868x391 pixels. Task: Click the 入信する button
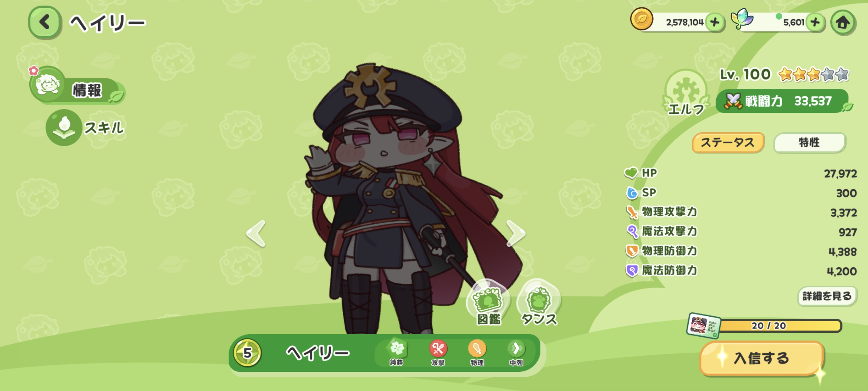coord(762,358)
